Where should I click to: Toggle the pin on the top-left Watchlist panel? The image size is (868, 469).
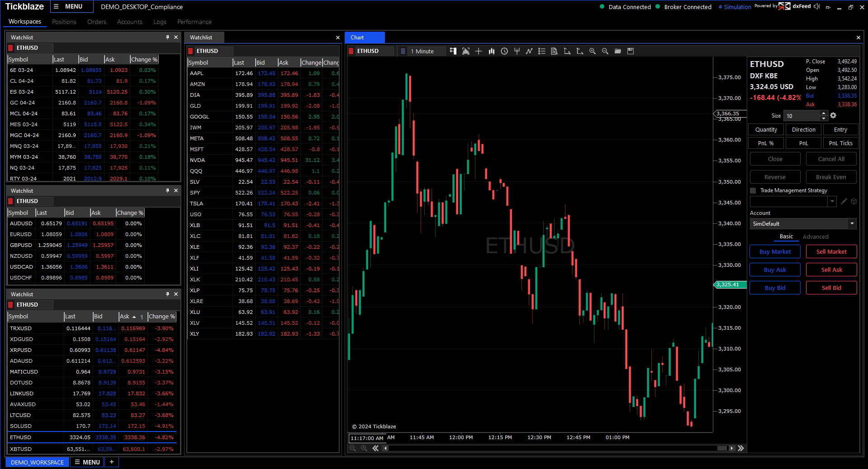pos(167,37)
